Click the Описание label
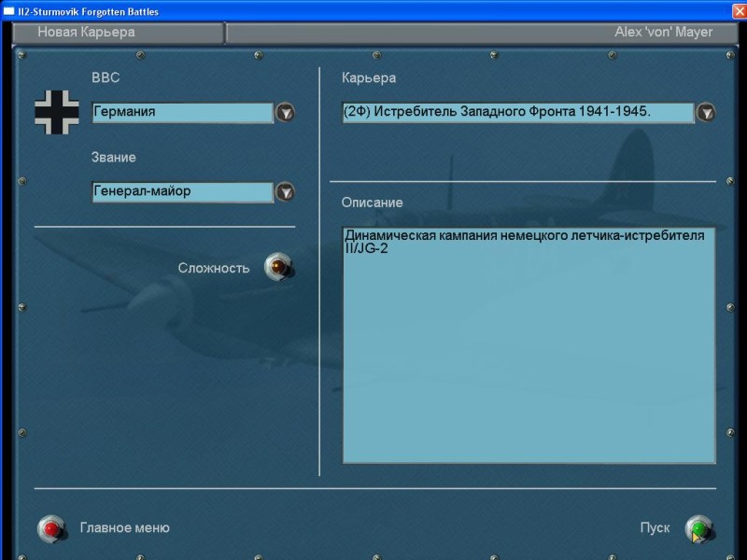Image resolution: width=747 pixels, height=560 pixels. (372, 203)
